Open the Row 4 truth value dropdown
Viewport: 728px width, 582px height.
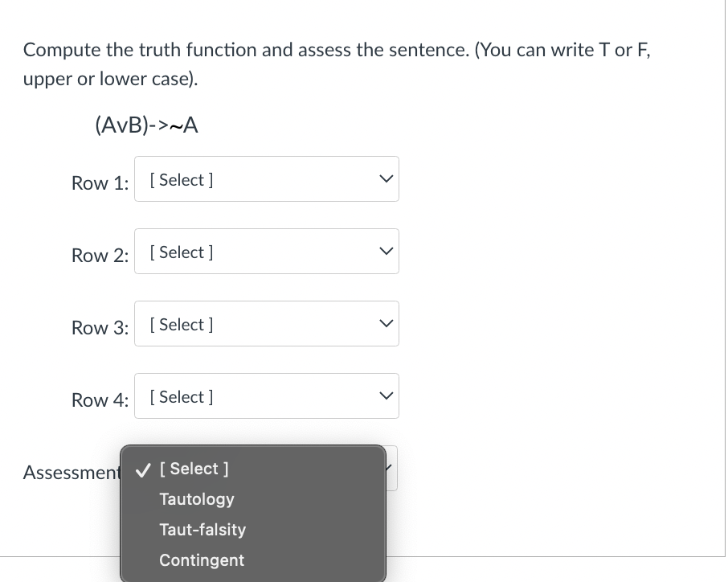pyautogui.click(x=267, y=396)
